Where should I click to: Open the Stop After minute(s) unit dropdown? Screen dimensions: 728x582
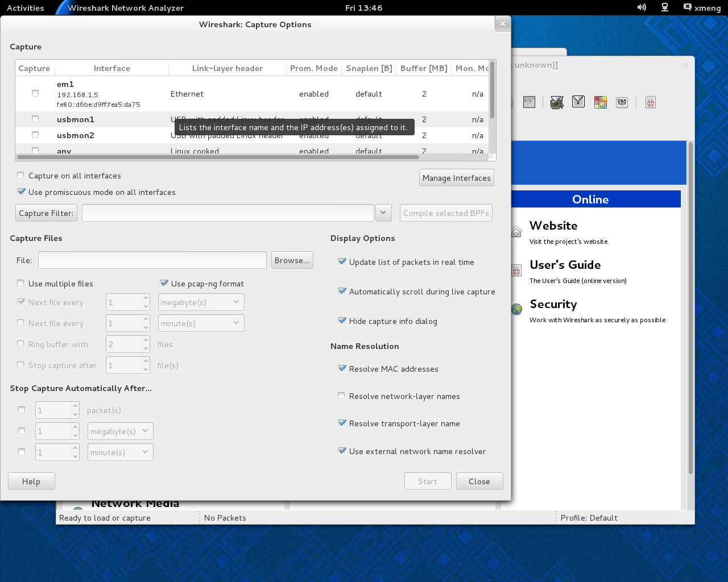coord(121,452)
